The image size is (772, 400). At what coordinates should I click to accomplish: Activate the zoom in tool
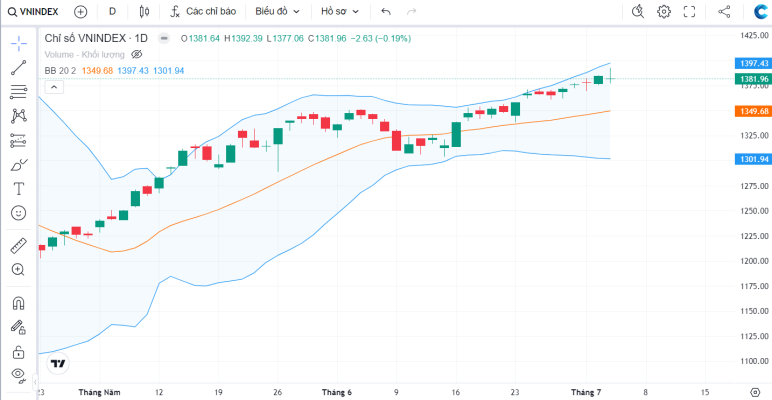(19, 269)
